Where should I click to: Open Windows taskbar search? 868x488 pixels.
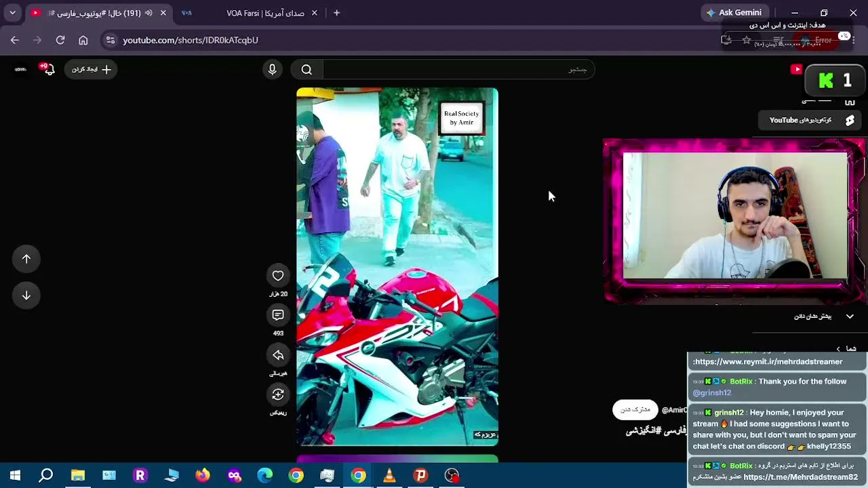pyautogui.click(x=46, y=476)
